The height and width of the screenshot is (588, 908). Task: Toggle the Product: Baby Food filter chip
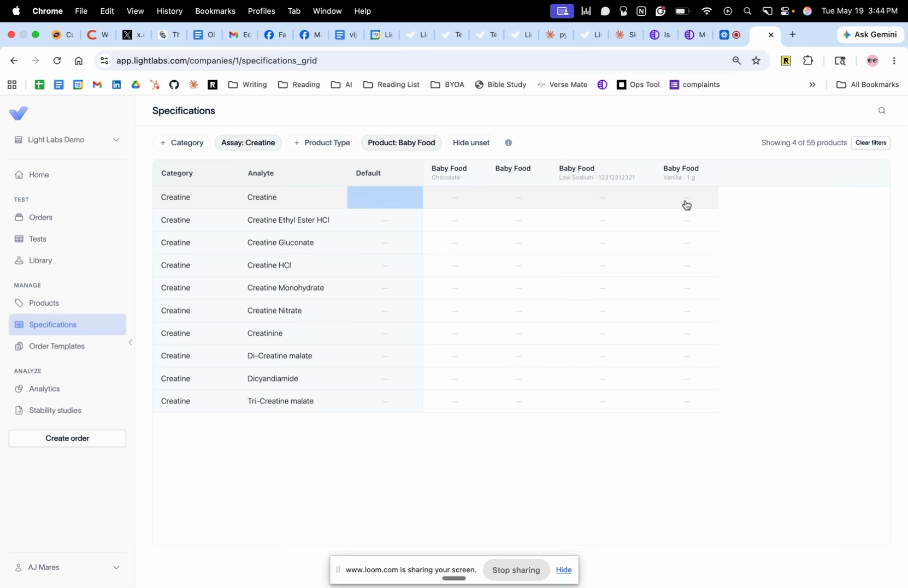(401, 143)
